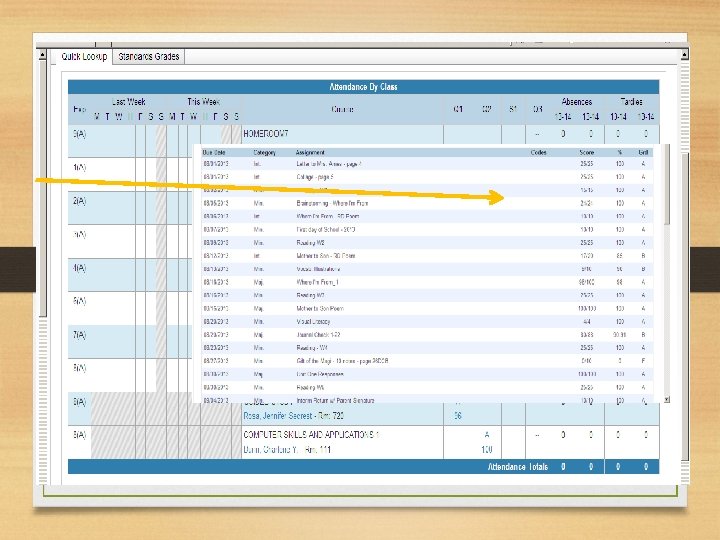
Task: Select the 'Gift of the Magi' assignment row
Action: (x=427, y=361)
